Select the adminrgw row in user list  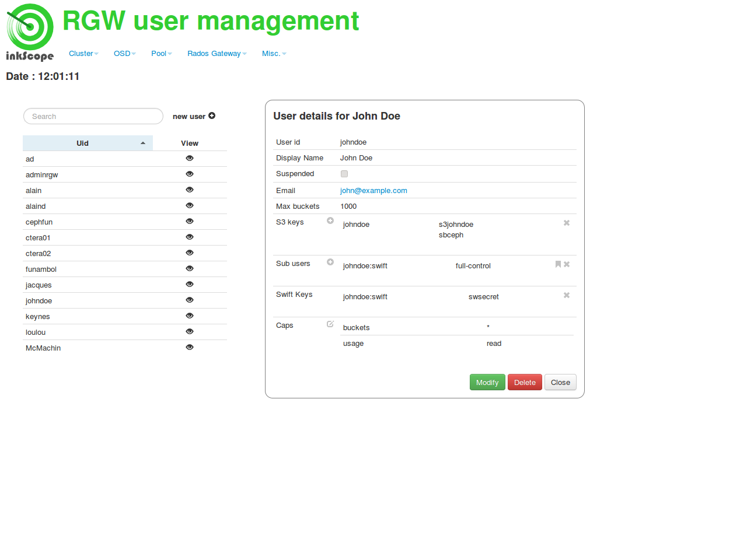[x=125, y=174]
